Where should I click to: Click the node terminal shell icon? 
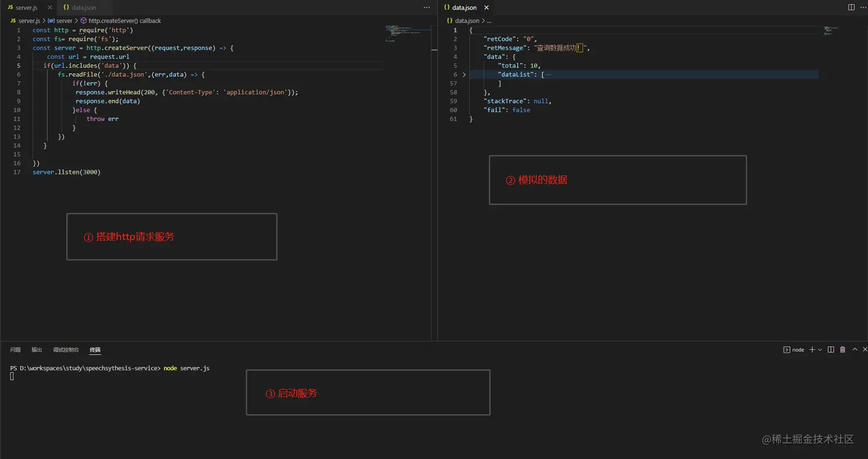pos(787,350)
